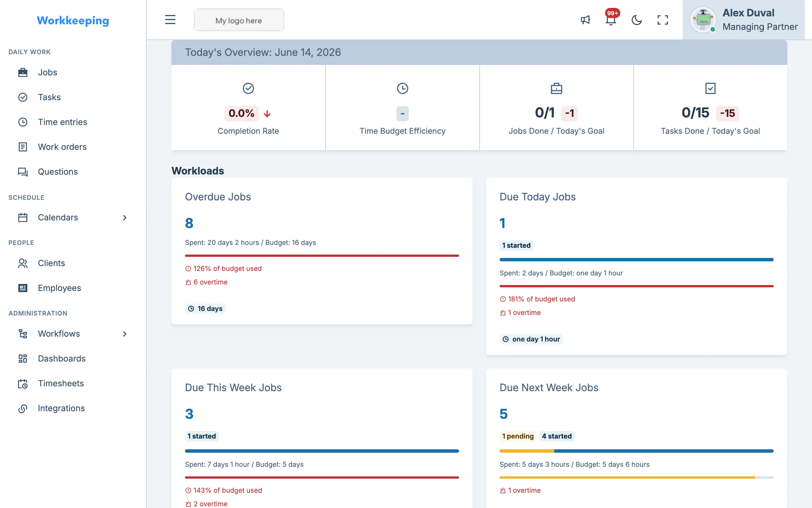Click the Tasks Done checkbox icon
812x508 pixels.
(x=710, y=88)
